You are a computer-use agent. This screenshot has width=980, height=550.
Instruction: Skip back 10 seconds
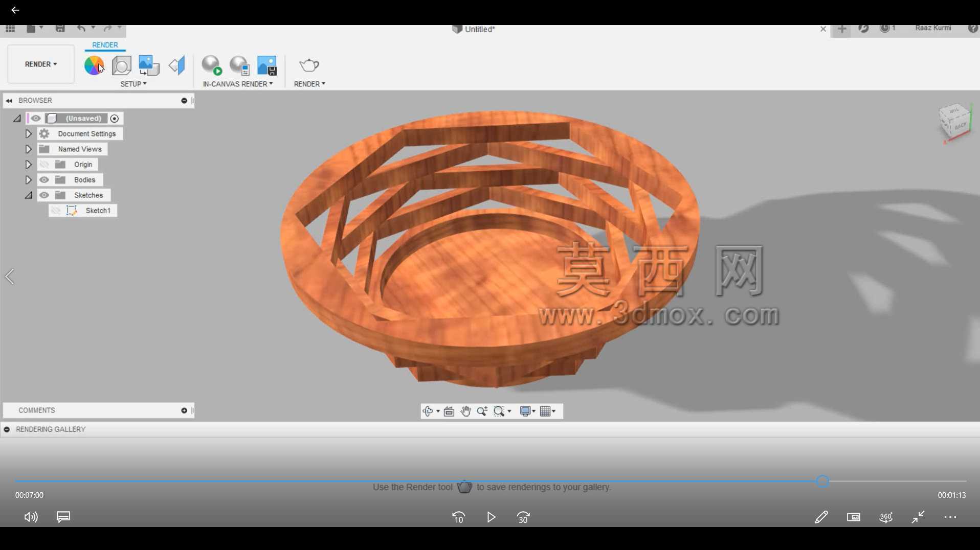click(458, 517)
